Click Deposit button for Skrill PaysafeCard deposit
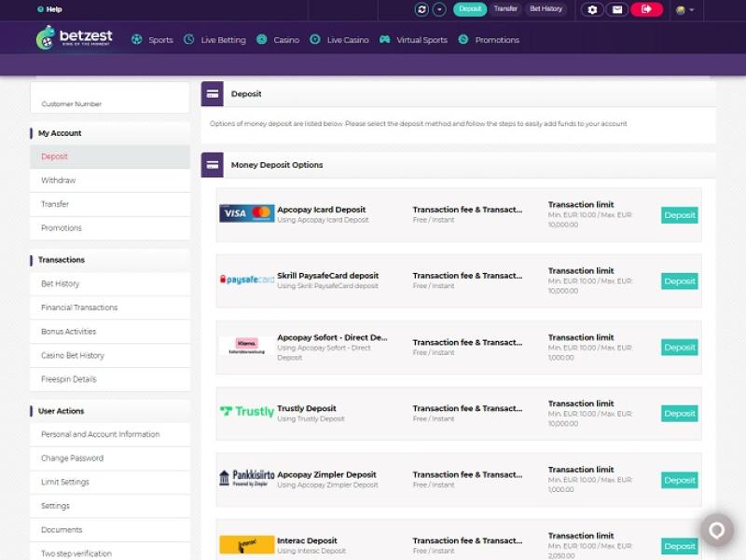 tap(680, 281)
